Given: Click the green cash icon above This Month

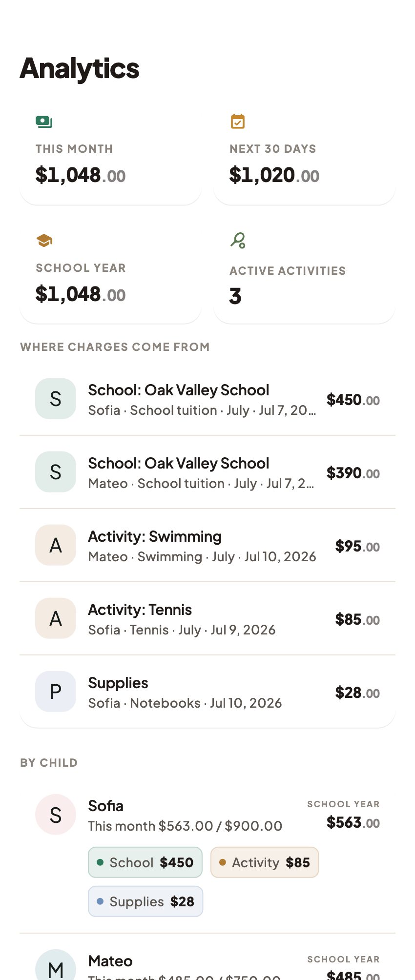Looking at the screenshot, I should tap(44, 122).
